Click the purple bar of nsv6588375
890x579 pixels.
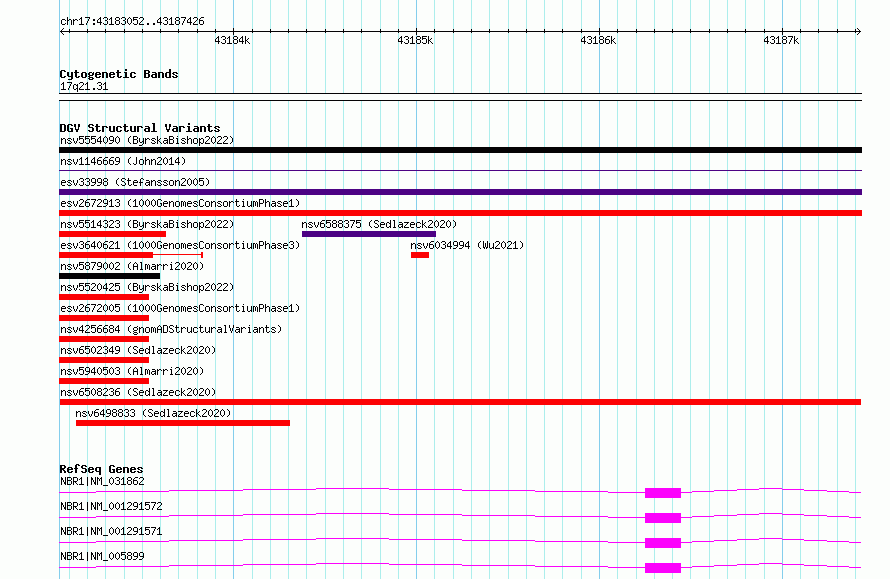click(x=369, y=234)
